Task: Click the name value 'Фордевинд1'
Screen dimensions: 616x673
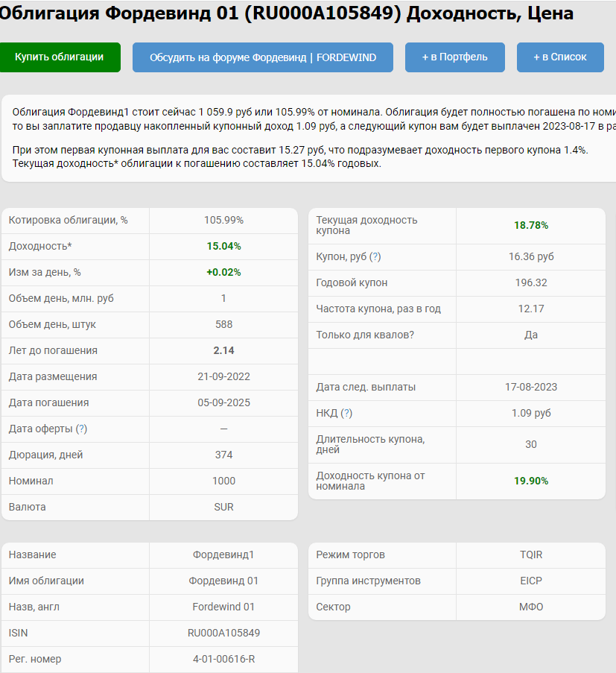Action: (223, 555)
